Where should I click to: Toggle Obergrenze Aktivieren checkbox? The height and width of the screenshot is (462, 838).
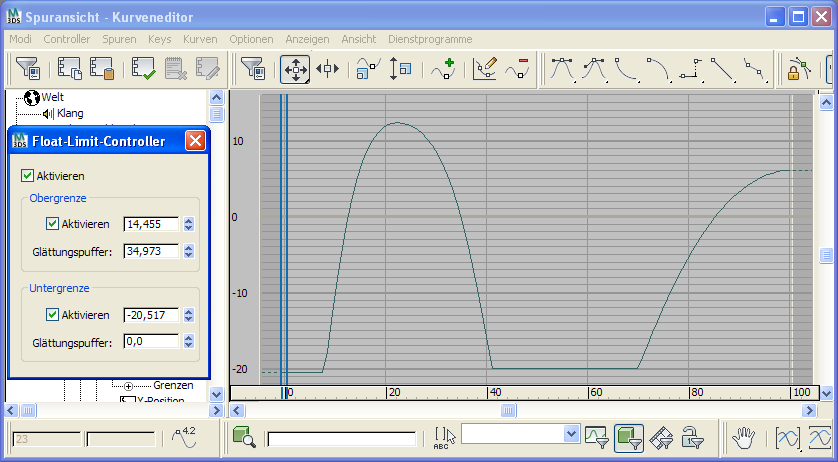click(x=52, y=224)
